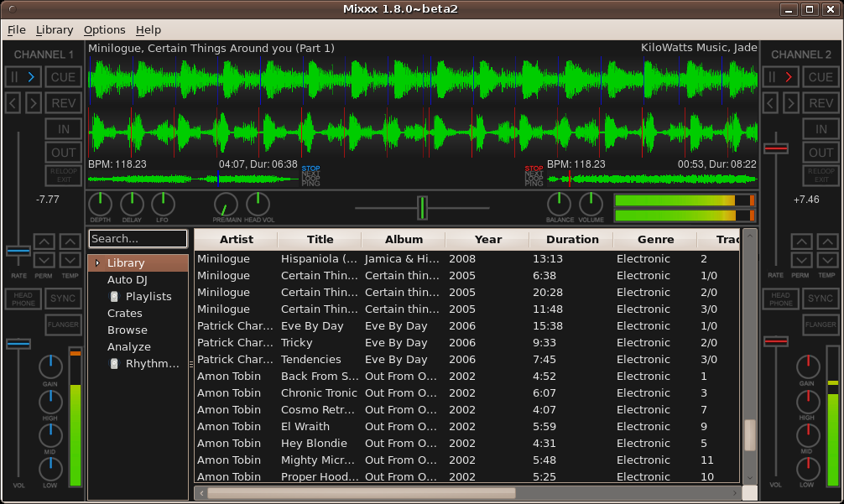Set Channel 1 loop IN point
This screenshot has height=504, width=844.
click(x=63, y=129)
